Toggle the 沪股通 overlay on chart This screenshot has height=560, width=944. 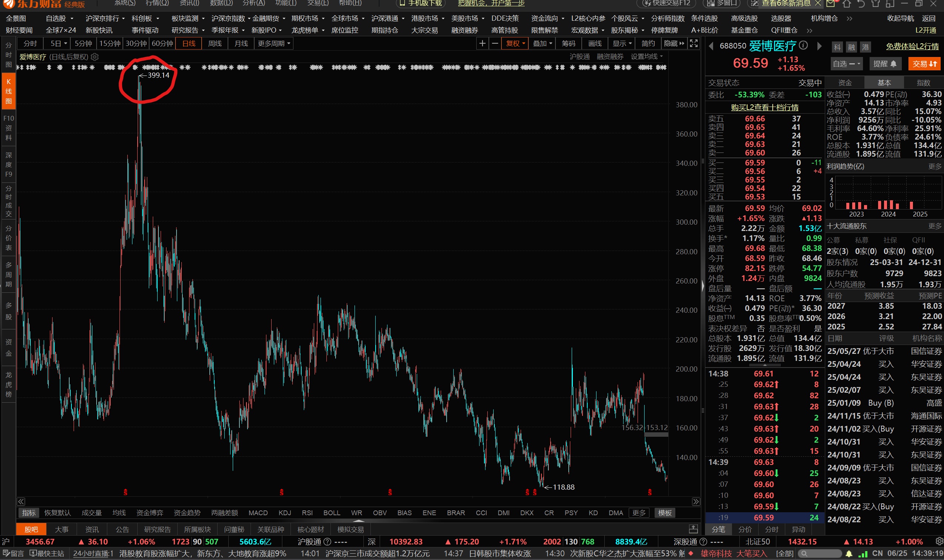579,57
